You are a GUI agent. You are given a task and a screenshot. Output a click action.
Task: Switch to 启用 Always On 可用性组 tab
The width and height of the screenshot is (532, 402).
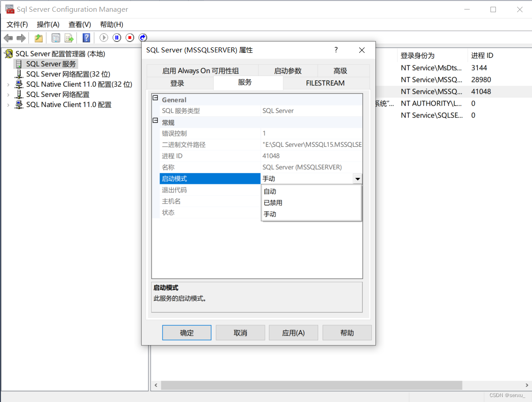pyautogui.click(x=202, y=70)
